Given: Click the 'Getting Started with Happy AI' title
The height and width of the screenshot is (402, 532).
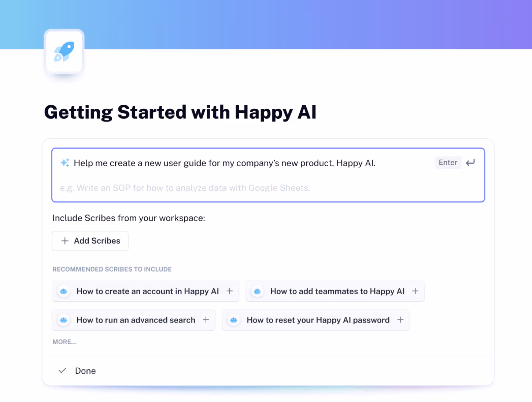Looking at the screenshot, I should point(180,112).
